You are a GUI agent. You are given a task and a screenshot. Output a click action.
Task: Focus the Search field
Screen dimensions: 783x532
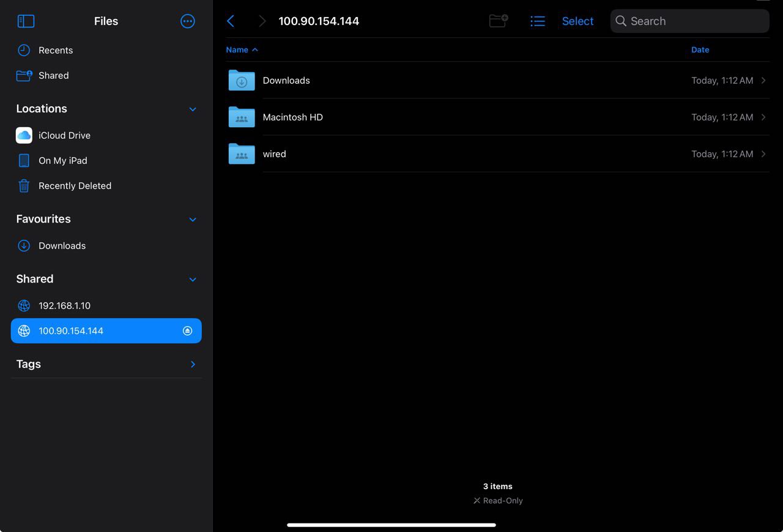coord(690,21)
